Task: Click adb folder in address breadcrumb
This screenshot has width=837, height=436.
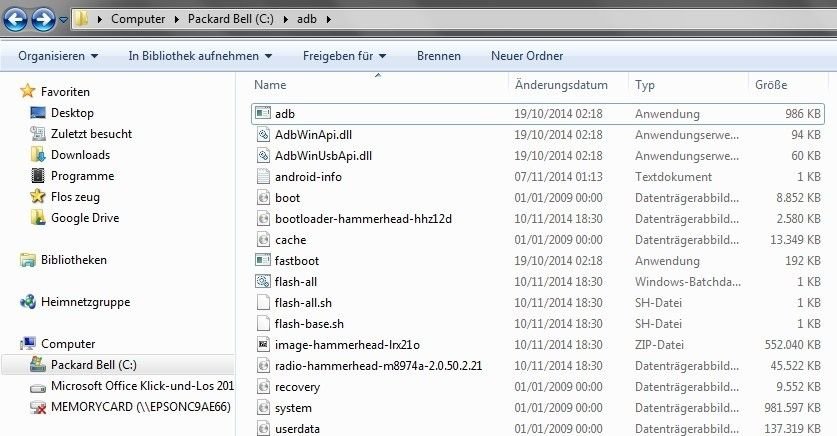Action: tap(306, 19)
